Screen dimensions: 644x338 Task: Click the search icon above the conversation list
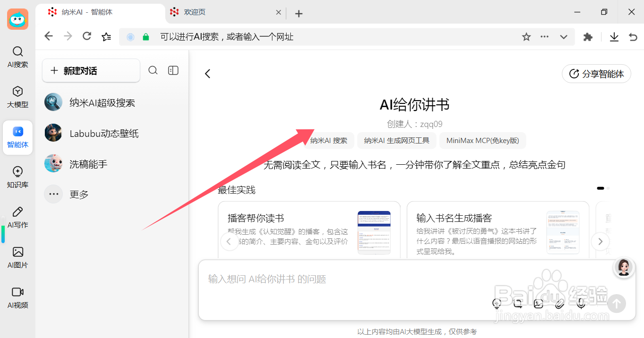pos(153,70)
